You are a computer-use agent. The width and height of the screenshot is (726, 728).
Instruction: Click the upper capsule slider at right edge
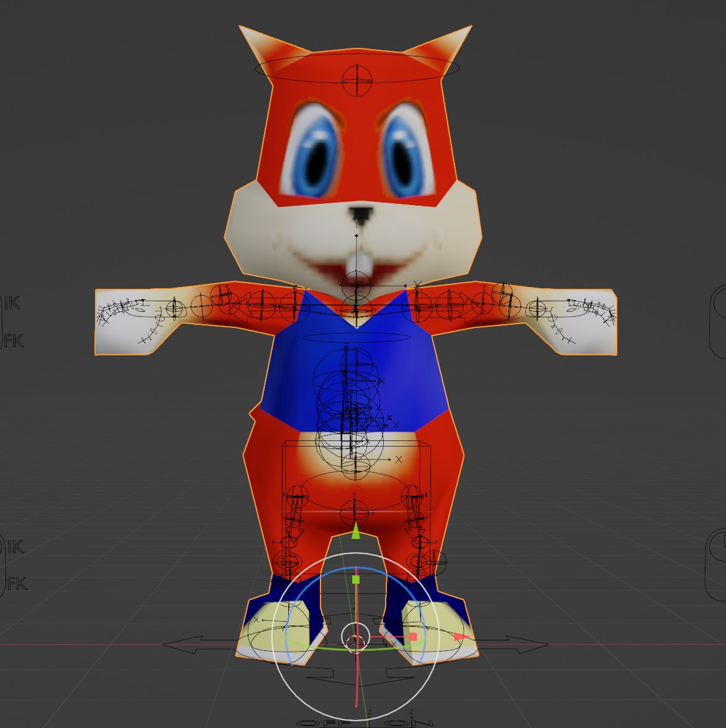point(718,321)
